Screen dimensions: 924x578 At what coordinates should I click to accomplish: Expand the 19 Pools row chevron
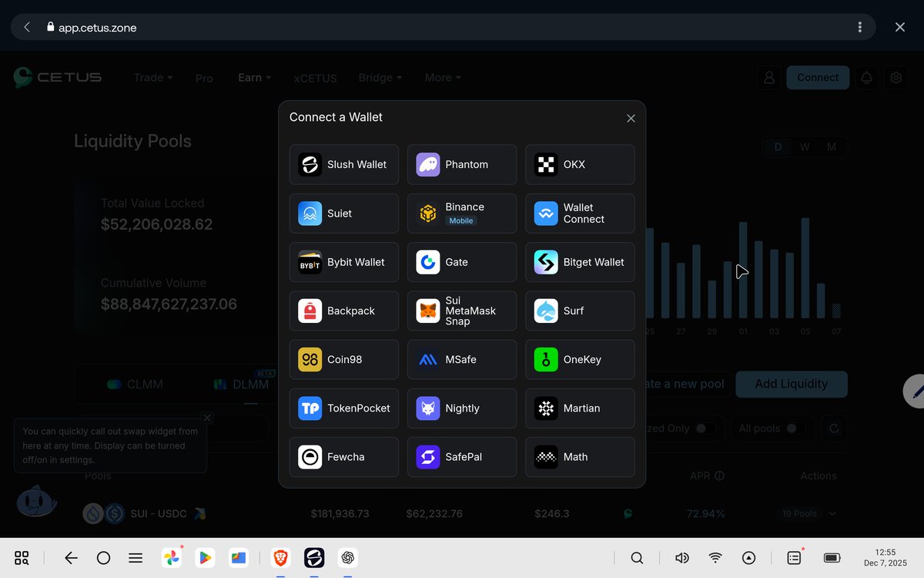point(832,514)
